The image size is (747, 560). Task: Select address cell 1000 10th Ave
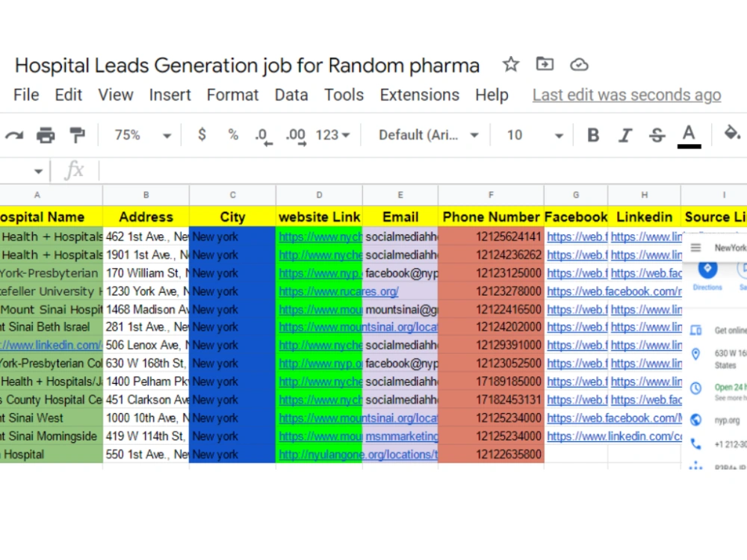click(146, 417)
